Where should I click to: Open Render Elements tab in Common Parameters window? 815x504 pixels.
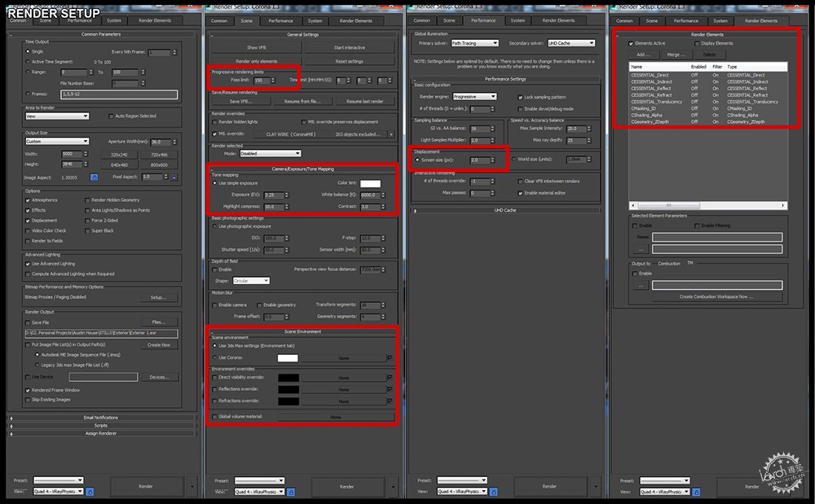(155, 20)
